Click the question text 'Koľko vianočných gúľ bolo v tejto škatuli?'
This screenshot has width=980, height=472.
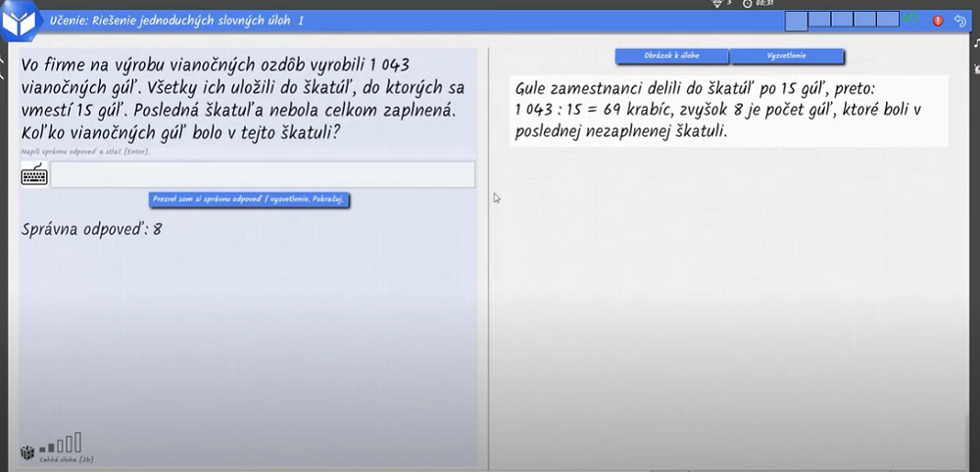(181, 134)
